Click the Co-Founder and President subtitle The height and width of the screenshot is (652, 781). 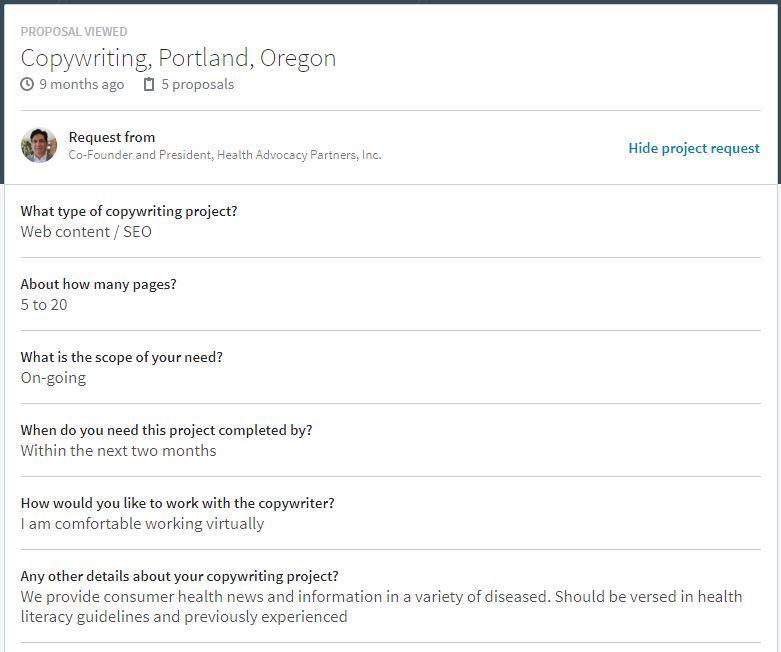[x=224, y=155]
